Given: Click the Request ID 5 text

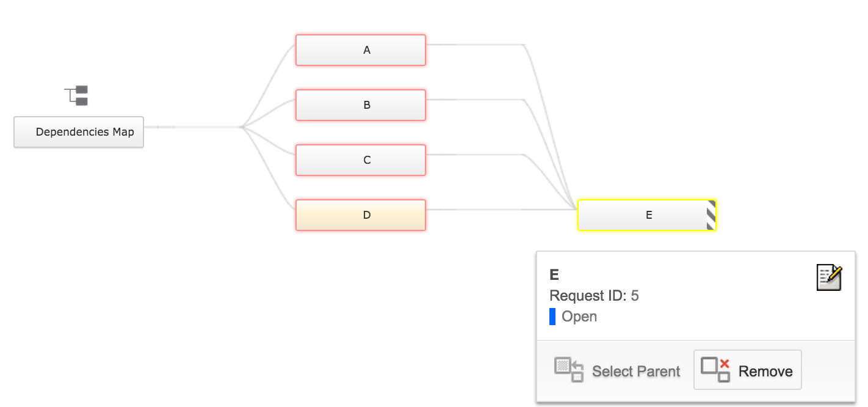Looking at the screenshot, I should 594,296.
